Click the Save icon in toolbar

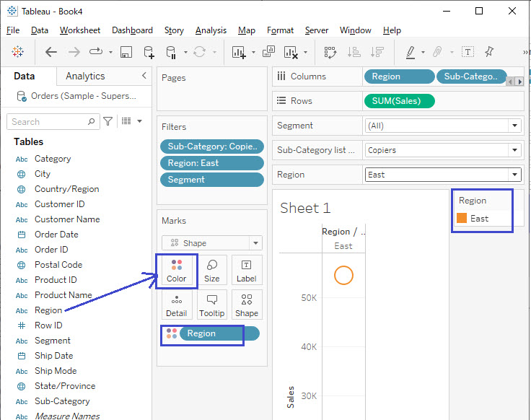126,52
